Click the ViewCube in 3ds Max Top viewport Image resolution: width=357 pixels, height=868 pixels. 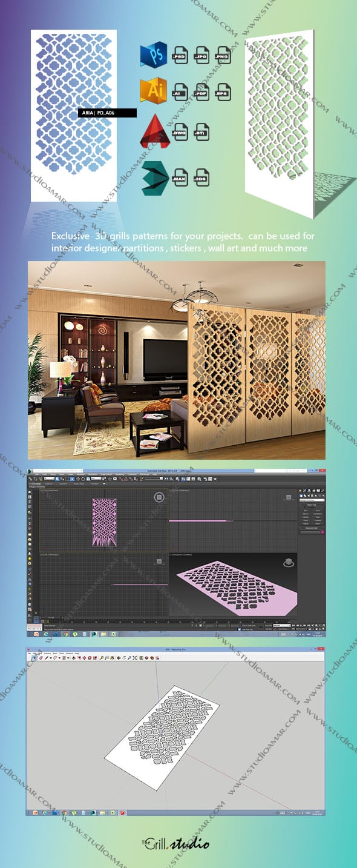[159, 497]
